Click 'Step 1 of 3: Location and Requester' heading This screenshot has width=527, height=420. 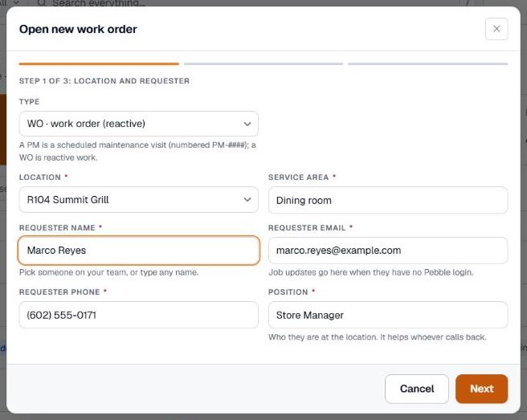104,81
